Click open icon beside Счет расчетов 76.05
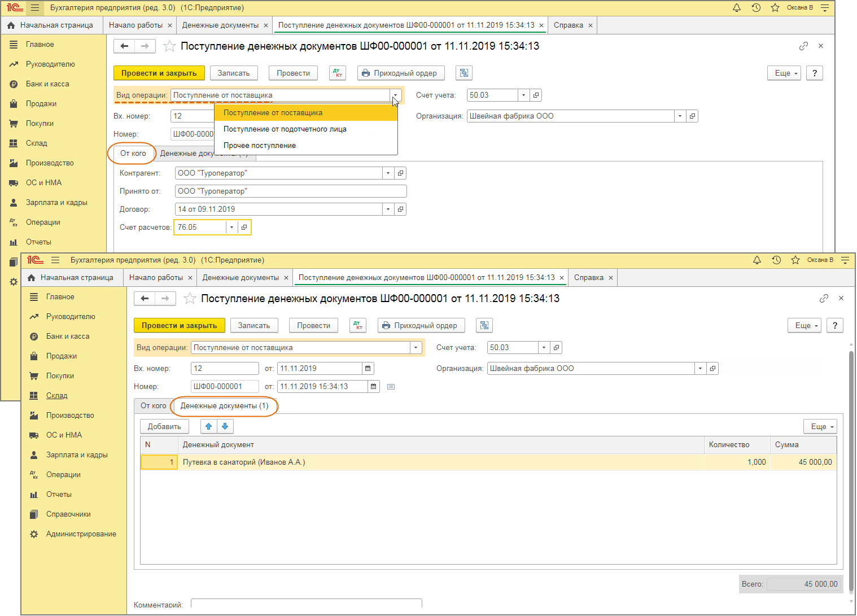The height and width of the screenshot is (616, 857). click(x=244, y=228)
